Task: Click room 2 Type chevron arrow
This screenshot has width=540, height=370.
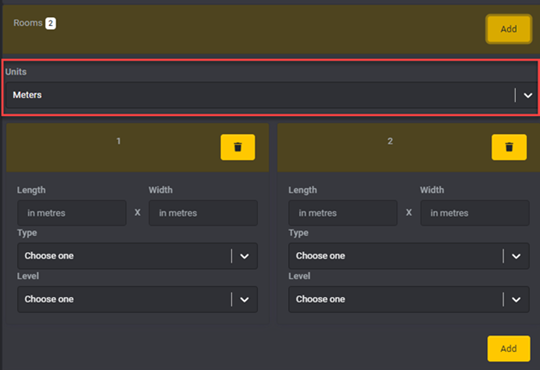Action: click(516, 256)
